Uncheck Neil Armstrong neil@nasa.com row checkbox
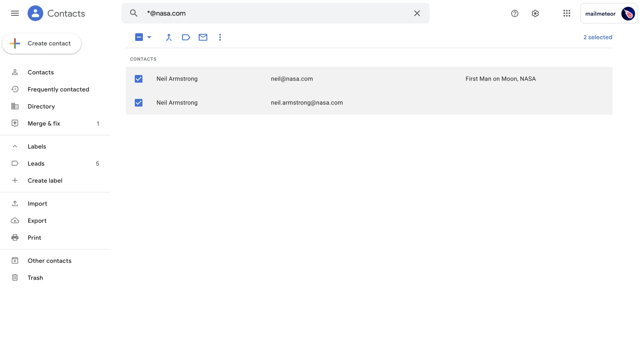The image size is (644, 341). click(x=139, y=79)
